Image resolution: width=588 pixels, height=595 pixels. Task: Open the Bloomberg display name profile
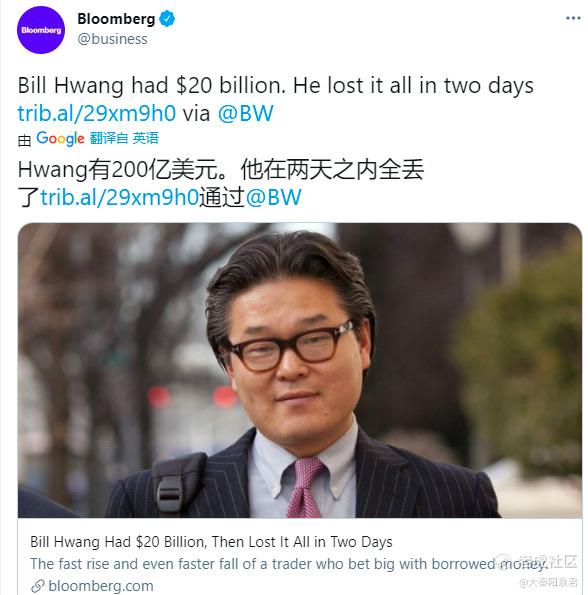pyautogui.click(x=116, y=19)
